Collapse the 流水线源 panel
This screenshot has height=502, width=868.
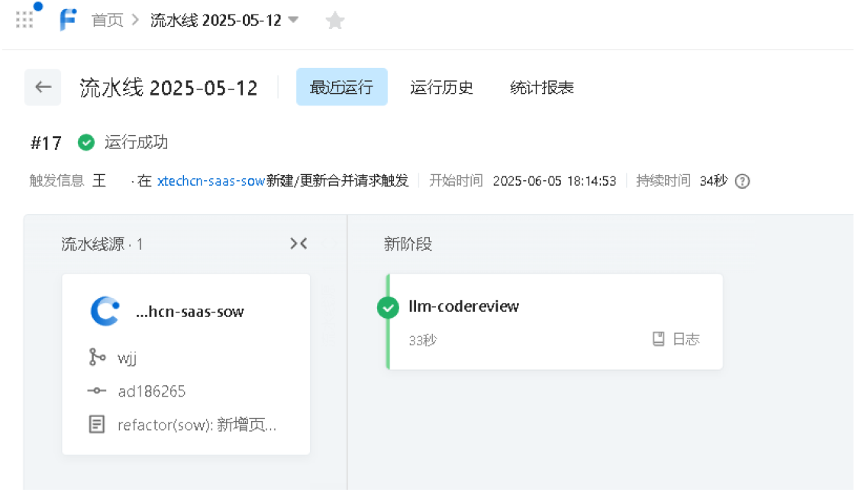pyautogui.click(x=298, y=244)
